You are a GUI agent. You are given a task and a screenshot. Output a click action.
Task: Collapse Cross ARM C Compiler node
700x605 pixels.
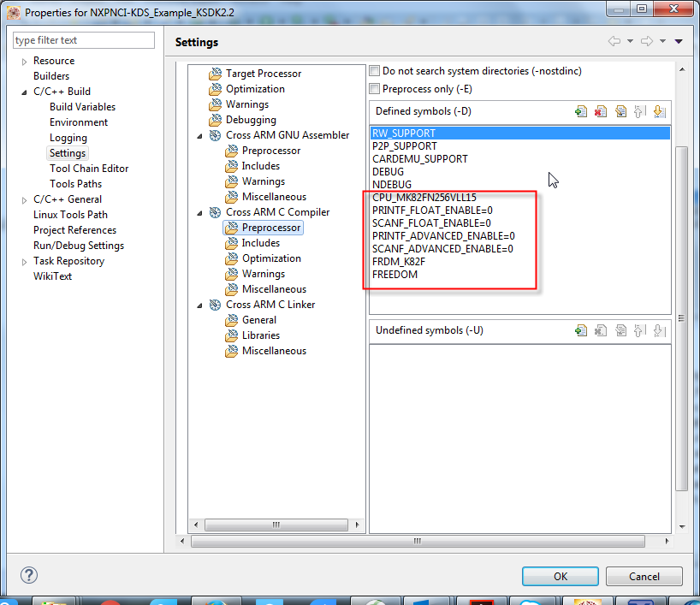(x=199, y=213)
